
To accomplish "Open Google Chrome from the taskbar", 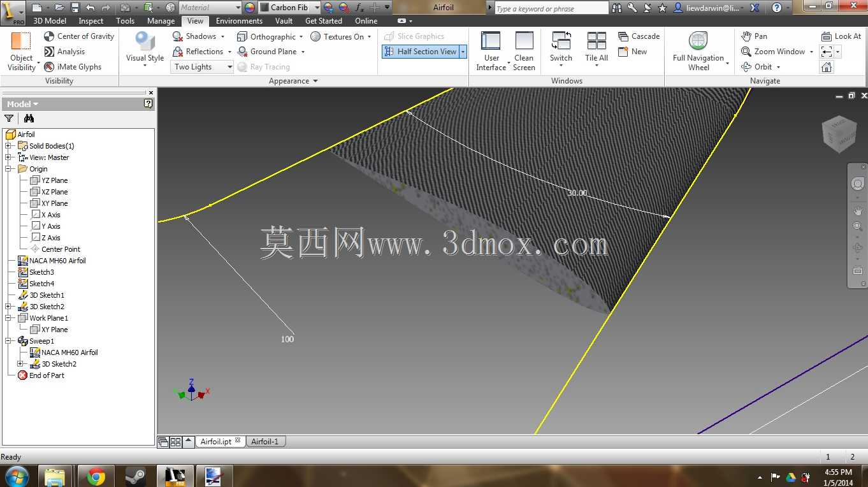I will [x=96, y=476].
